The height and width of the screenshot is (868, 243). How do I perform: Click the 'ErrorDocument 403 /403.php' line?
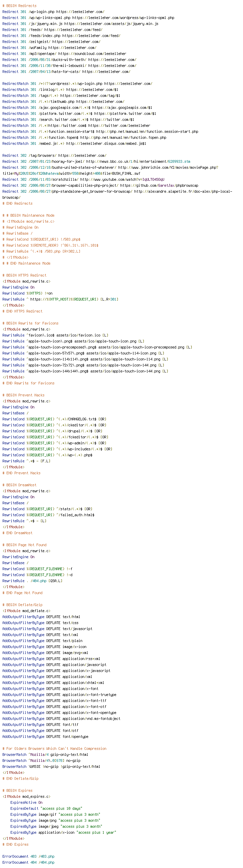pos(28,857)
